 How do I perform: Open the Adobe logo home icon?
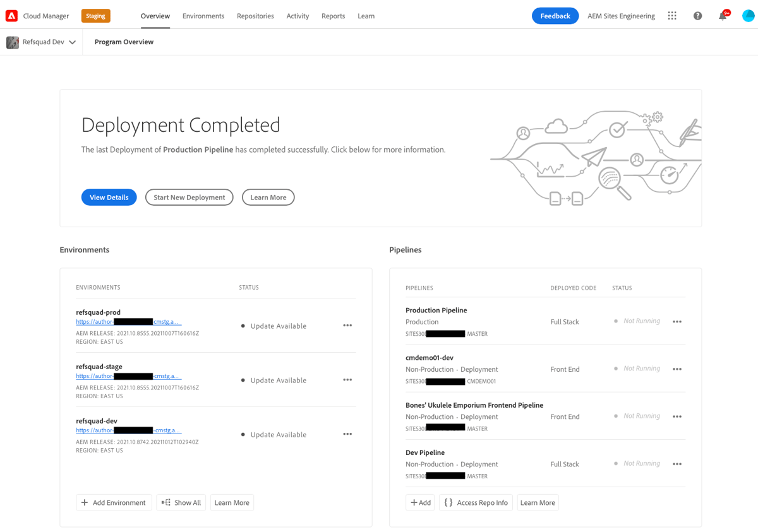[10, 15]
